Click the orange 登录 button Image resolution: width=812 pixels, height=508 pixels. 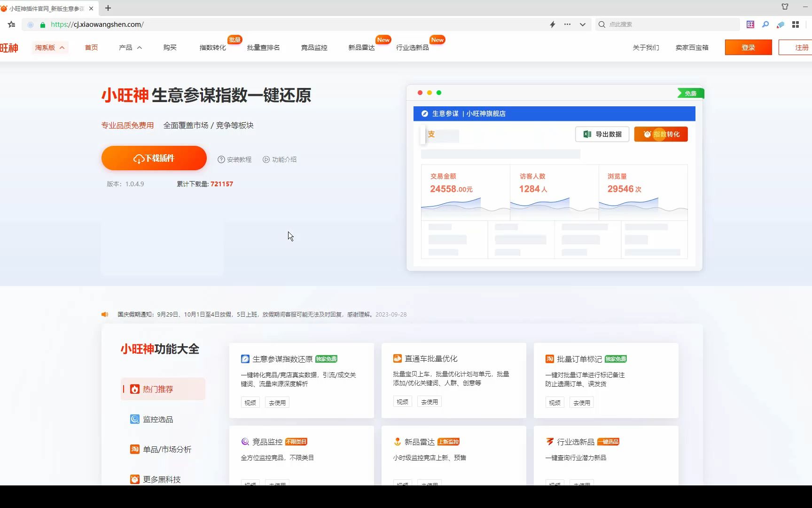pos(748,48)
